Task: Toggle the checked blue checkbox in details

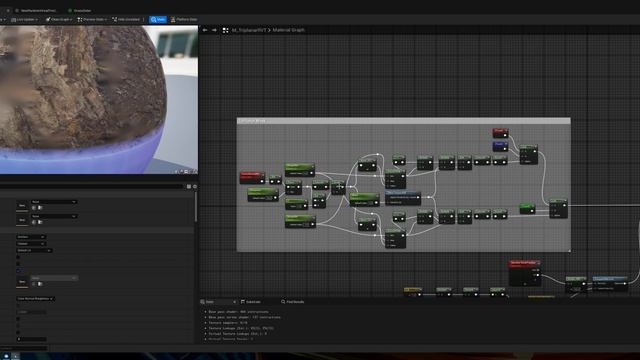Action: (18, 271)
